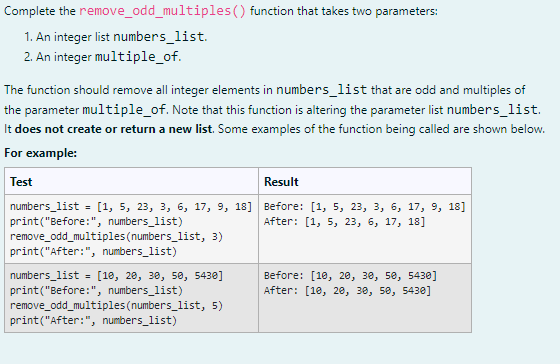Click line 'numbers_list = [10, 20, 30, 50, 5430]'
The height and width of the screenshot is (364, 560).
coord(116,275)
